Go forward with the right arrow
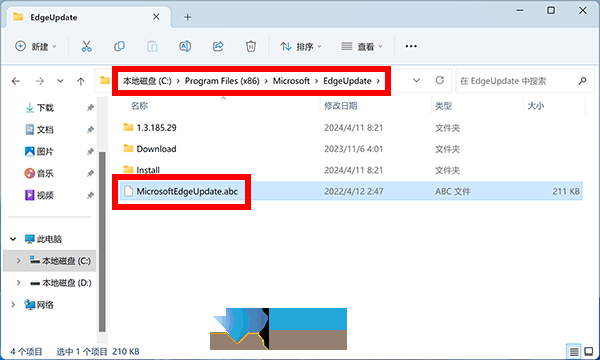The height and width of the screenshot is (360, 600). [39, 81]
